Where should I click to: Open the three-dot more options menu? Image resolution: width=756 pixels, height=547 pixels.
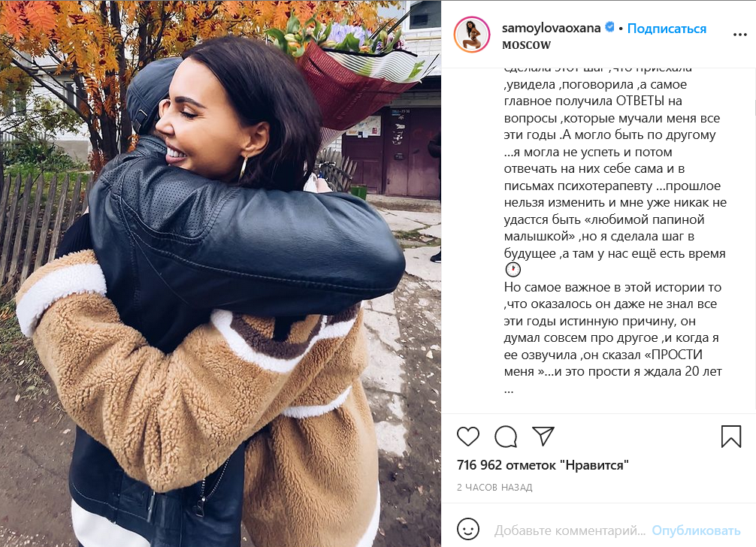pyautogui.click(x=739, y=35)
